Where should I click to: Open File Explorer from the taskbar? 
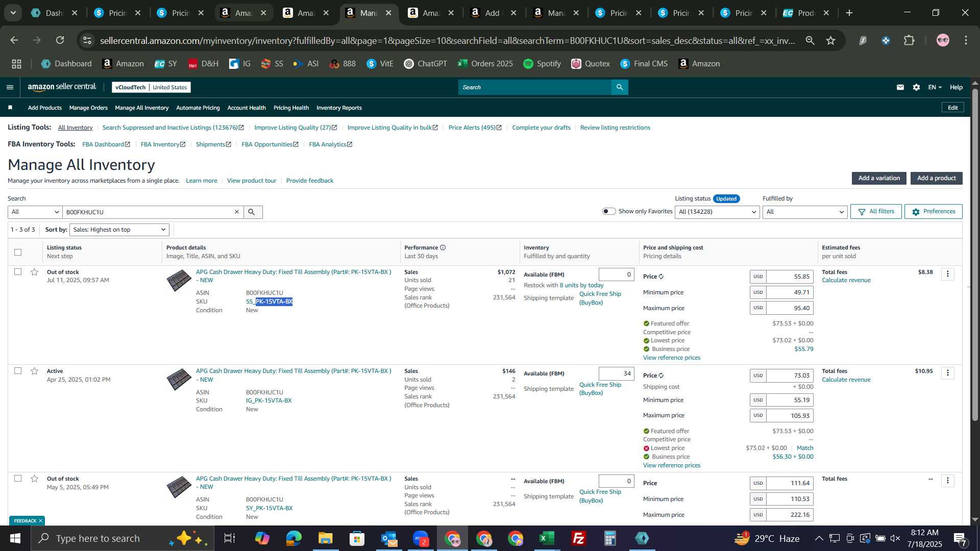coord(325,538)
